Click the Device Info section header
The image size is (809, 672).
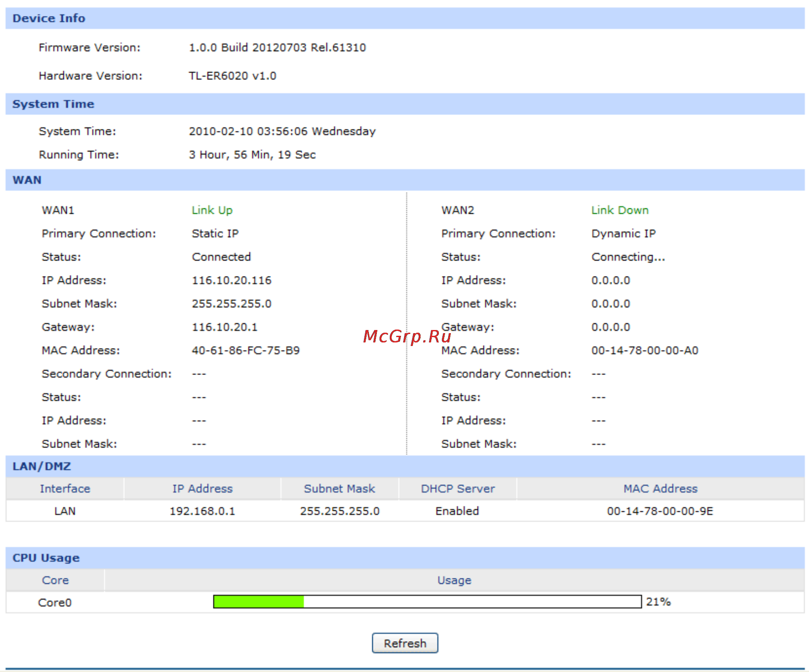click(405, 18)
